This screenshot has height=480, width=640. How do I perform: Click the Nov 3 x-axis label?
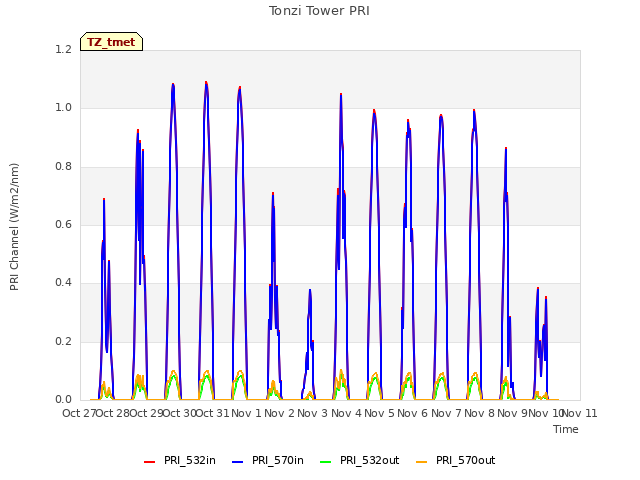tap(313, 413)
